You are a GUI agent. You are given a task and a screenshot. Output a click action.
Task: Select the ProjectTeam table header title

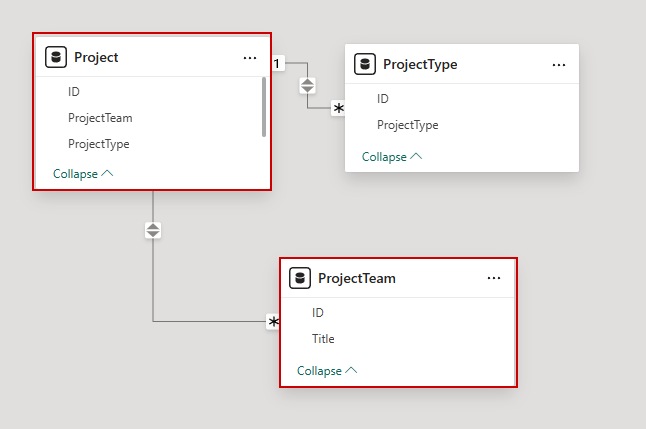(357, 279)
